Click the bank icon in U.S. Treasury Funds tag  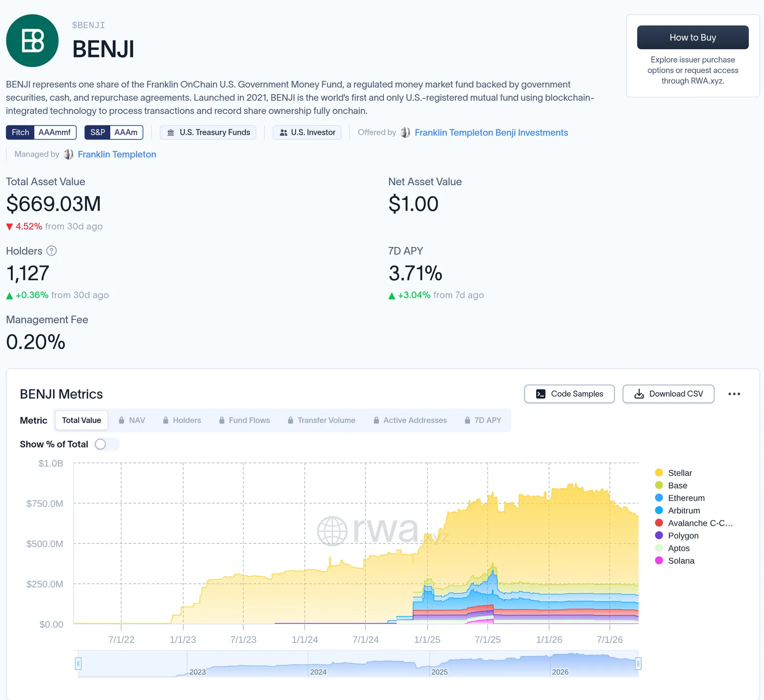pyautogui.click(x=170, y=132)
